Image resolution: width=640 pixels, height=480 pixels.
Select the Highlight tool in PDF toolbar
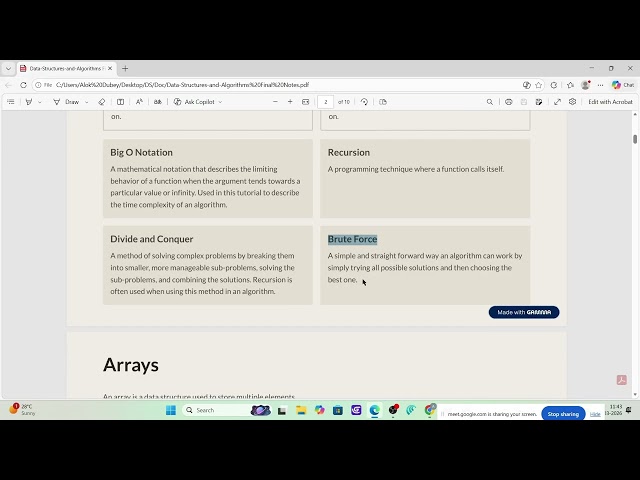pyautogui.click(x=29, y=102)
